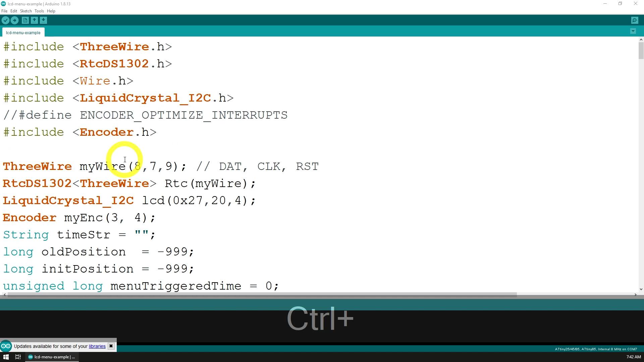Open the Tools menu
The image size is (644, 362).
click(39, 11)
